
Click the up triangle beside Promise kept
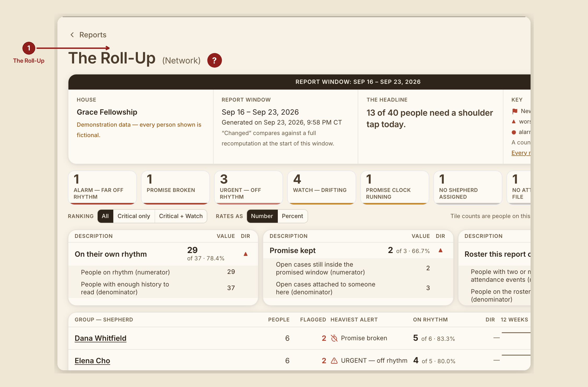(440, 250)
